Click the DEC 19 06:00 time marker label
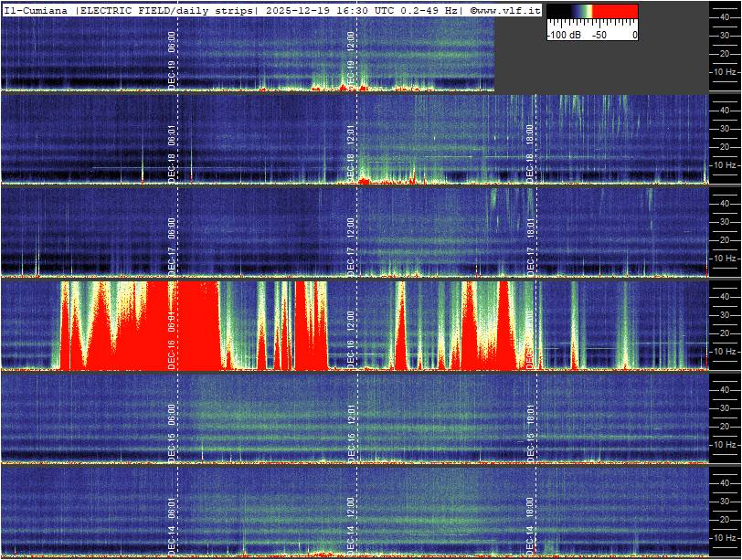The width and height of the screenshot is (742, 560). click(172, 58)
